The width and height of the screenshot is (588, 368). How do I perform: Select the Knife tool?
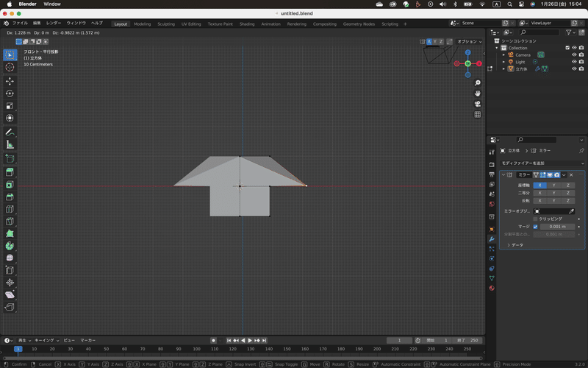10,222
